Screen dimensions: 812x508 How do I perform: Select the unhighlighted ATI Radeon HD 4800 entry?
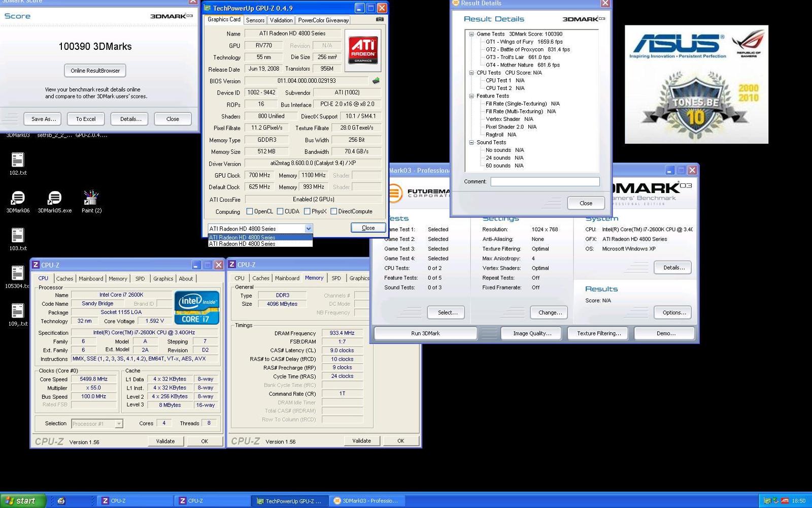pyautogui.click(x=260, y=244)
